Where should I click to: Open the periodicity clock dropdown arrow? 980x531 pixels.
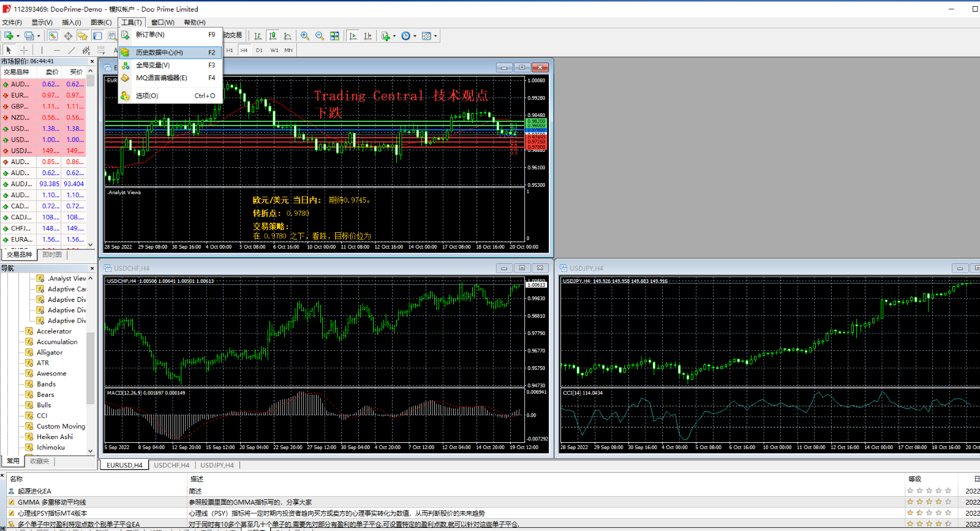click(415, 36)
